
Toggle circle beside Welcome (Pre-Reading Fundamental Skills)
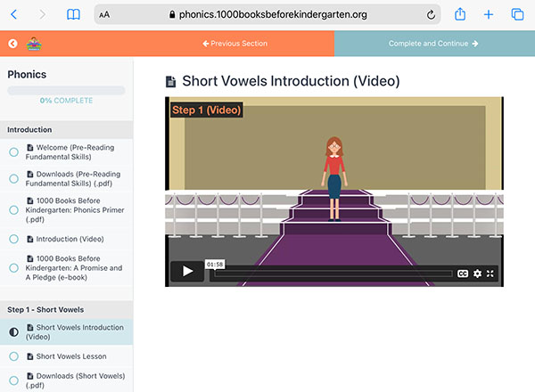pos(13,152)
